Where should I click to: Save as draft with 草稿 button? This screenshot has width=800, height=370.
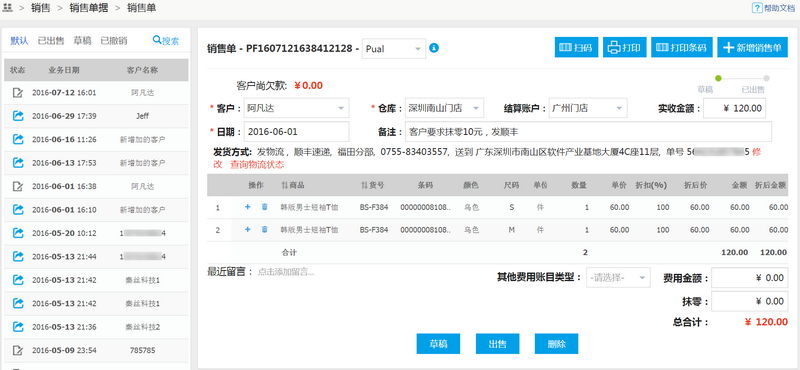coord(438,344)
